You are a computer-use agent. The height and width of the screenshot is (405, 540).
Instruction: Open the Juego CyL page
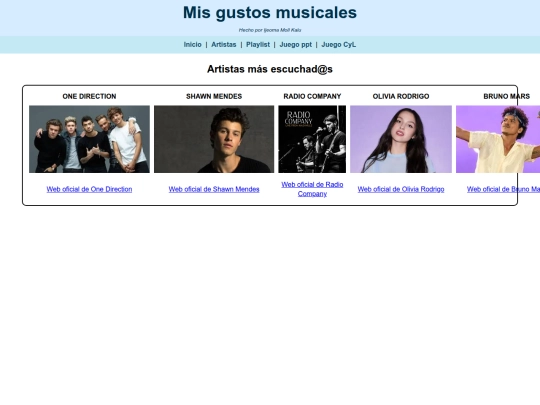339,44
